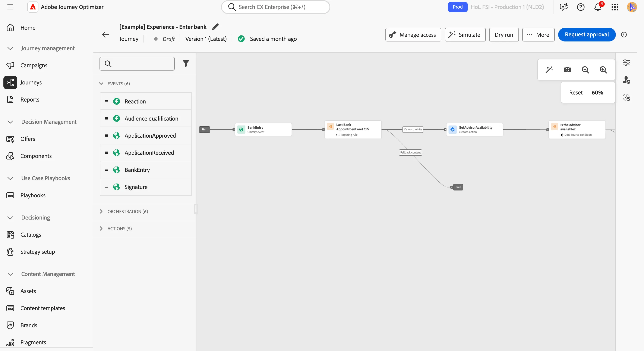Collapse the Content Management group
This screenshot has width=644, height=351.
pos(10,274)
